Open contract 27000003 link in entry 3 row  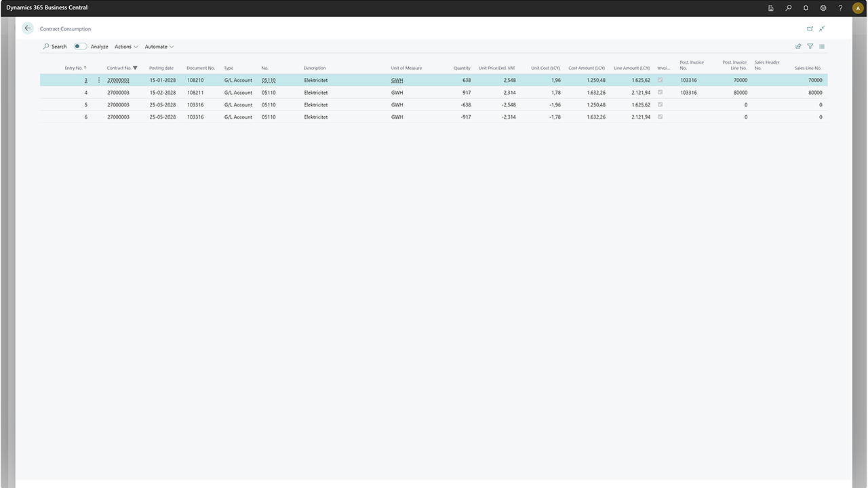click(118, 80)
